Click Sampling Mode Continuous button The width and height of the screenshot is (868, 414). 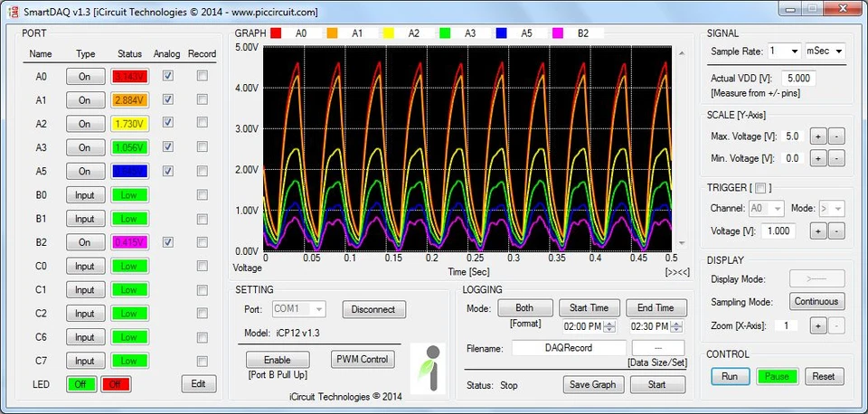pyautogui.click(x=816, y=302)
